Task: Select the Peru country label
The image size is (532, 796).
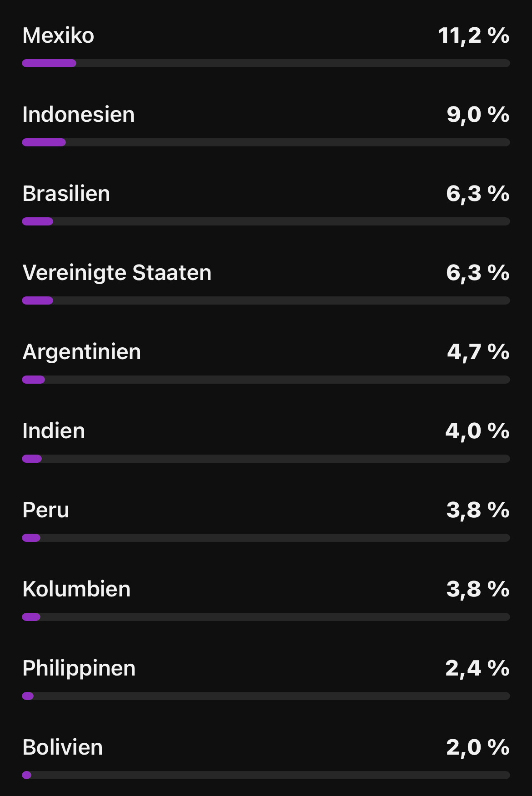Action: (46, 510)
